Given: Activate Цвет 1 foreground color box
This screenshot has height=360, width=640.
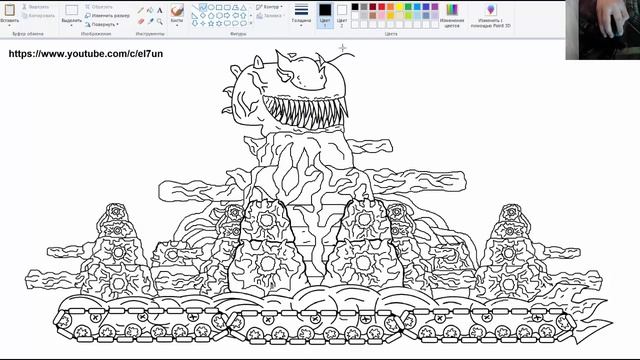Looking at the screenshot, I should tap(325, 15).
